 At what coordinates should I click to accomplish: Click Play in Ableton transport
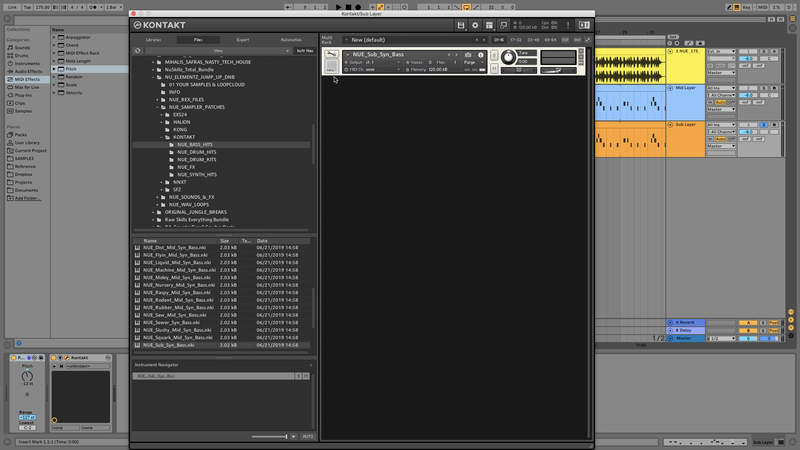click(x=338, y=7)
